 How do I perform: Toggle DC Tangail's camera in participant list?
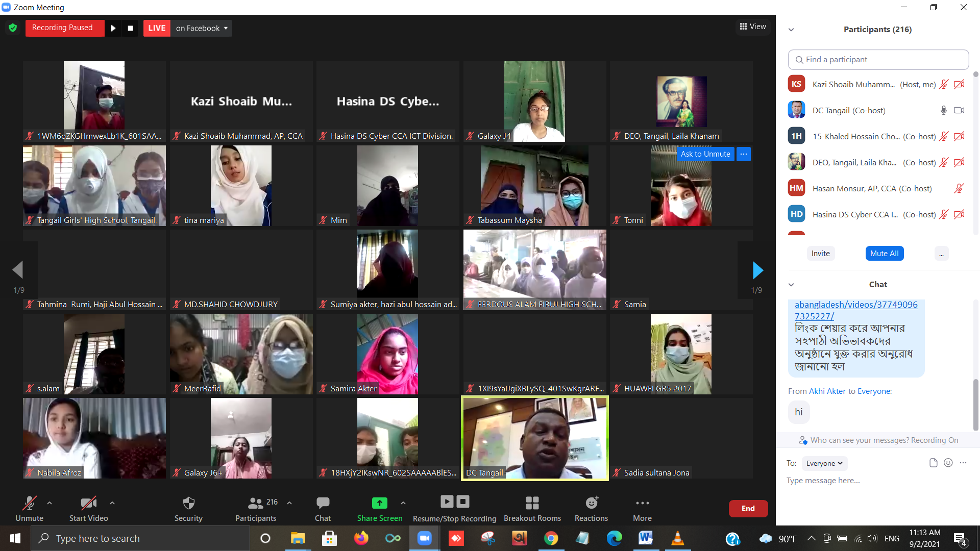point(960,111)
